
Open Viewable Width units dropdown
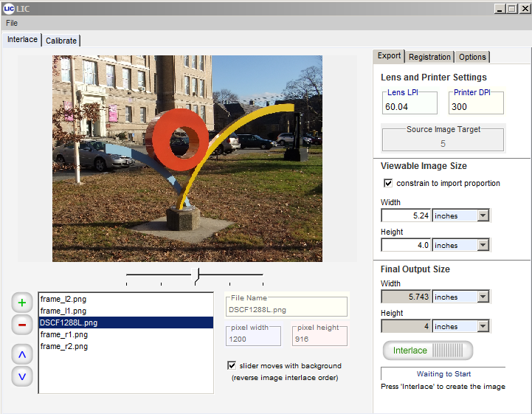click(483, 215)
